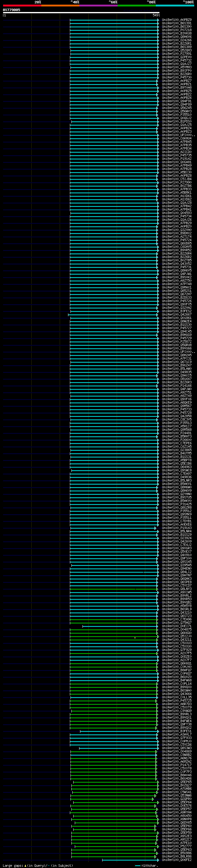Image resolution: width=197 pixels, height=868 pixels.
Task: Click the =100char. scale legend
Action: (146, 865)
